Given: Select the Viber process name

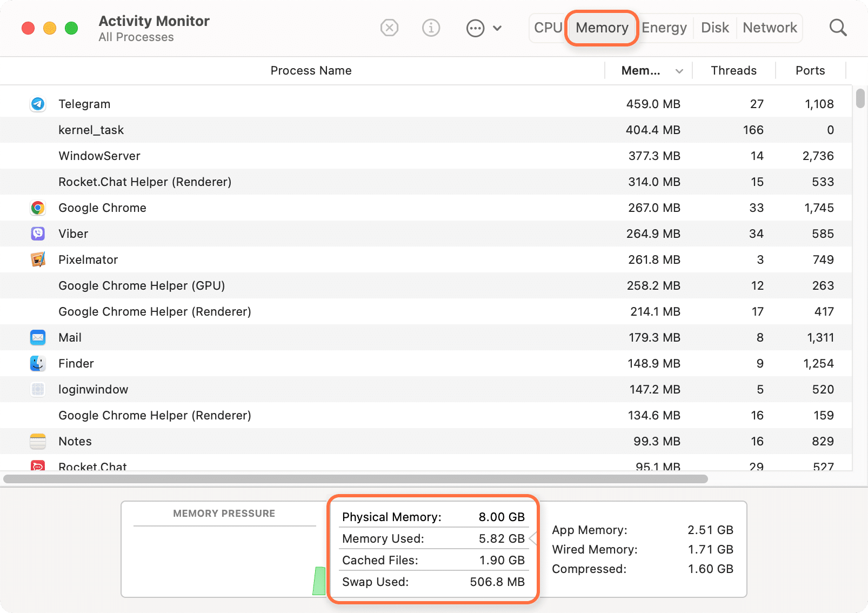Looking at the screenshot, I should pyautogui.click(x=73, y=234).
